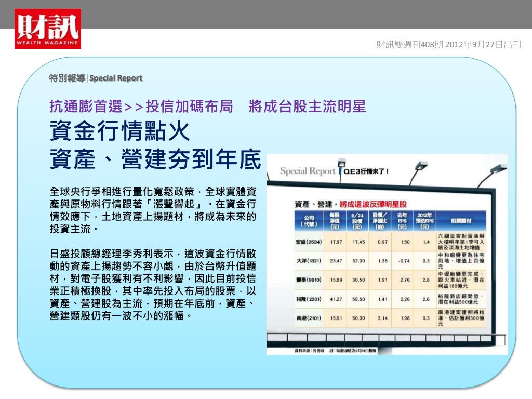Viewport: 532px width, 399px height.
Task: Click the headline 資金行情點火
Action: 119,130
